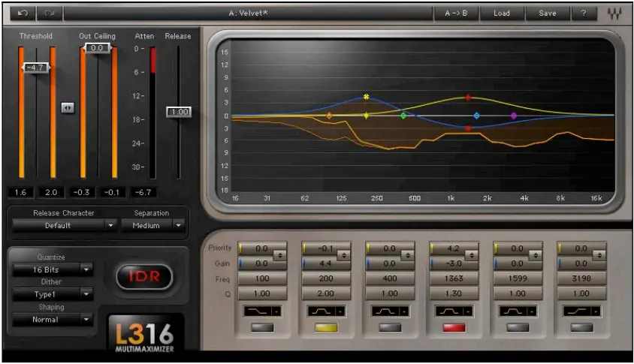Select the upper red diamond EQ node
Screen dimensions: 634x364
coord(468,98)
